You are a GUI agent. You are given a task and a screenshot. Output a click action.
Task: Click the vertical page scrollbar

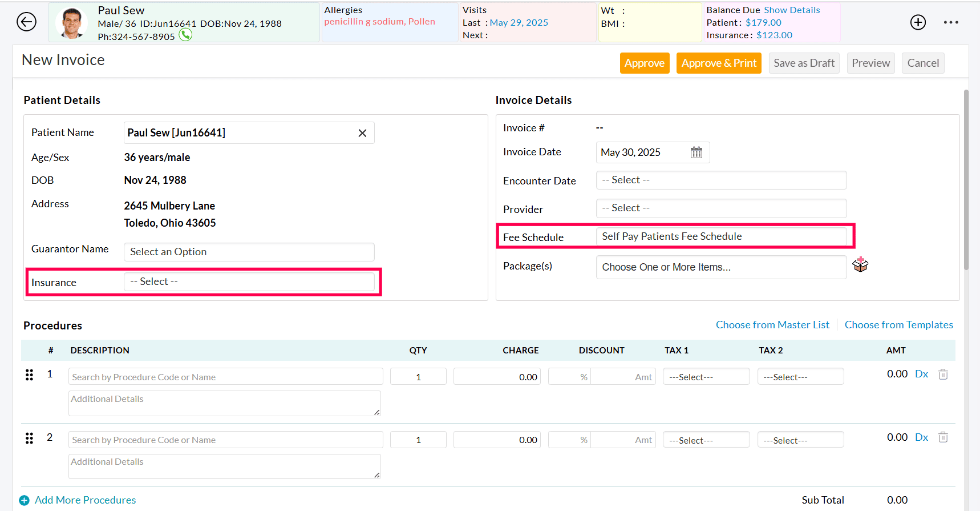(966, 179)
